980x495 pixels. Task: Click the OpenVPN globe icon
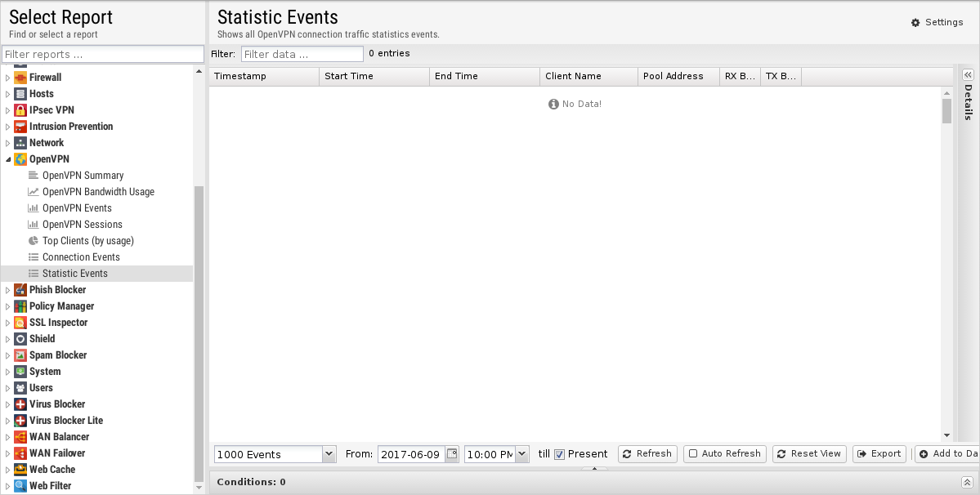20,159
